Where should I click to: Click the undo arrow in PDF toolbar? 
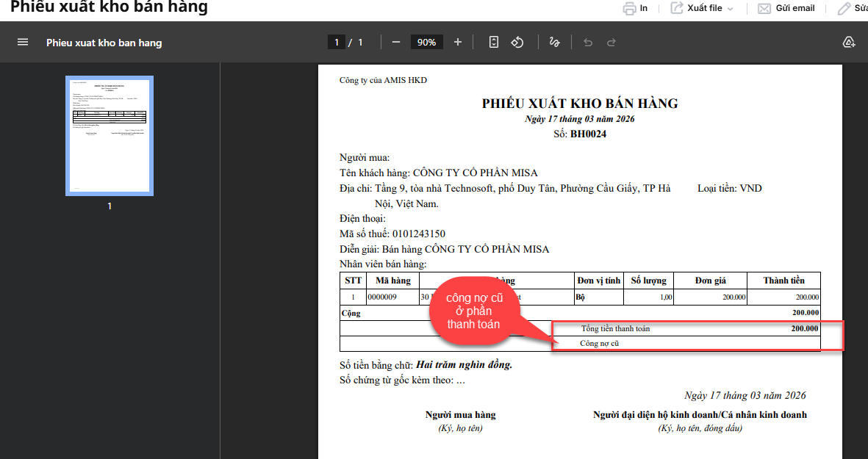coord(587,43)
